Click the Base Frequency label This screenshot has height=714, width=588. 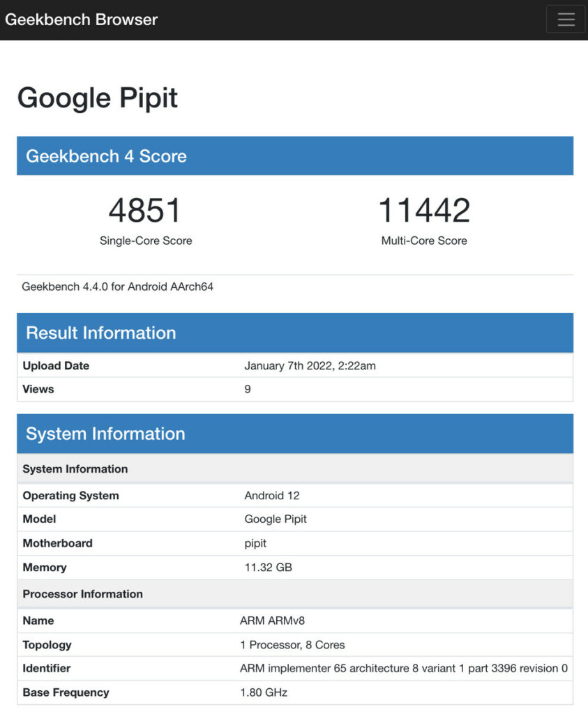coord(66,692)
